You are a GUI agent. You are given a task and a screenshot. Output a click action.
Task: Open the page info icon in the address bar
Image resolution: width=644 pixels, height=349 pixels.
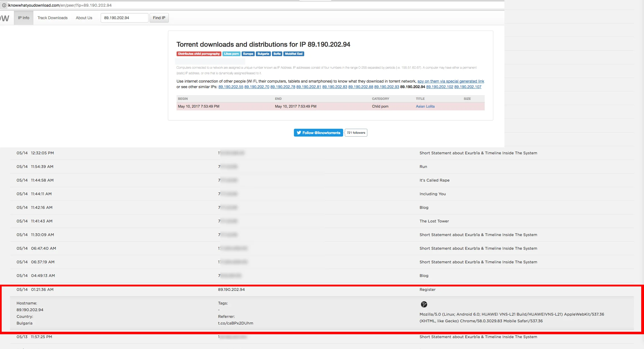click(4, 5)
